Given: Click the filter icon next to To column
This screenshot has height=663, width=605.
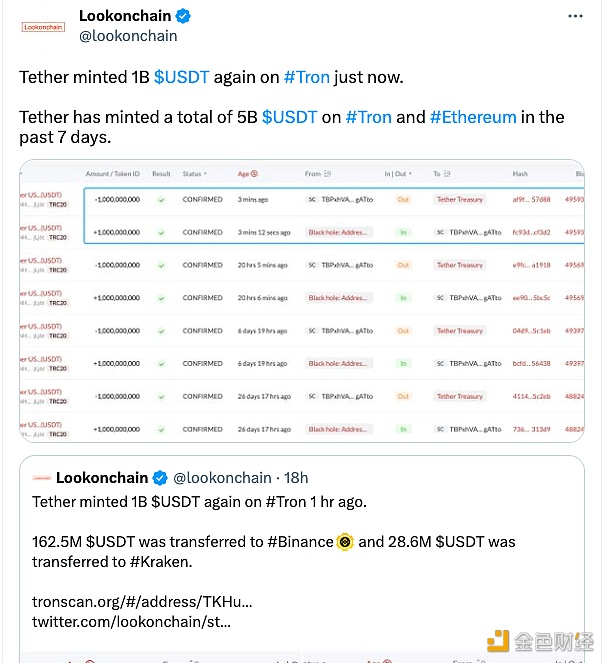Looking at the screenshot, I should point(448,174).
